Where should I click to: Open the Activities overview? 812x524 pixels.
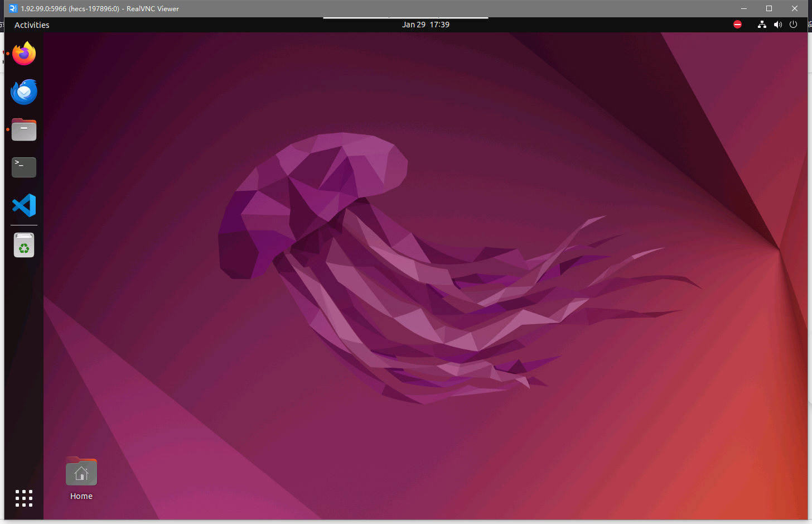pos(32,25)
